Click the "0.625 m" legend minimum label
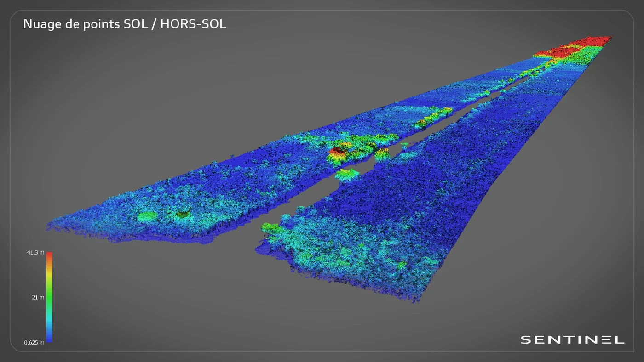This screenshot has height=362, width=644. click(35, 343)
